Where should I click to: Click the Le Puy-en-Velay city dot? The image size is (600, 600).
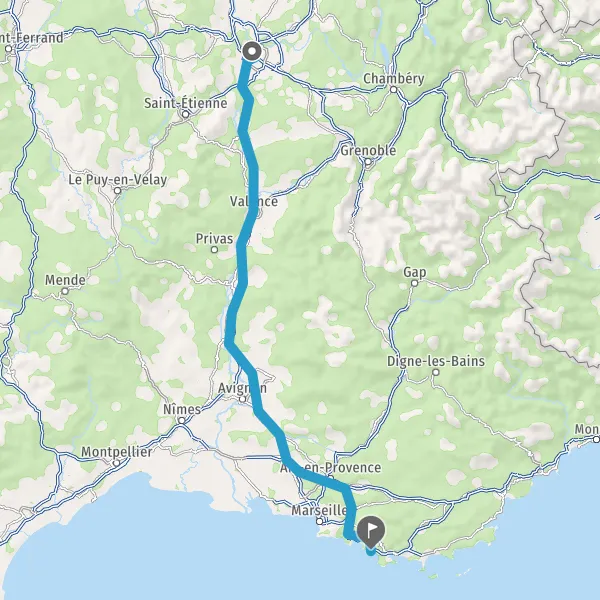[117, 191]
